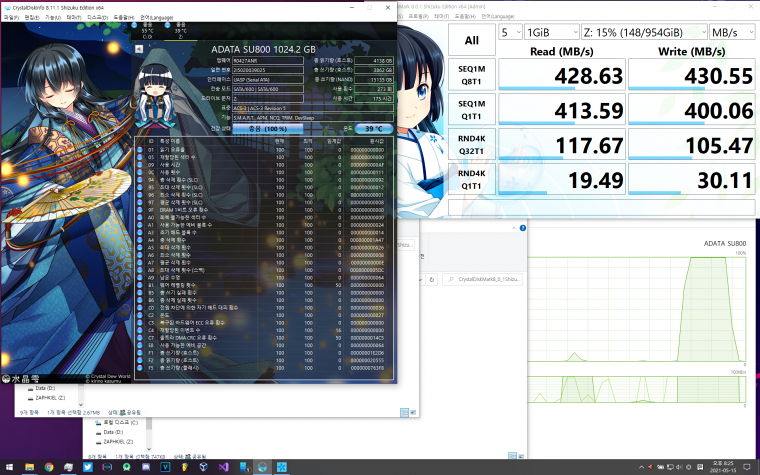Viewport: 760px width, 475px height.
Task: Open the Windows Start menu
Action: (x=10, y=467)
